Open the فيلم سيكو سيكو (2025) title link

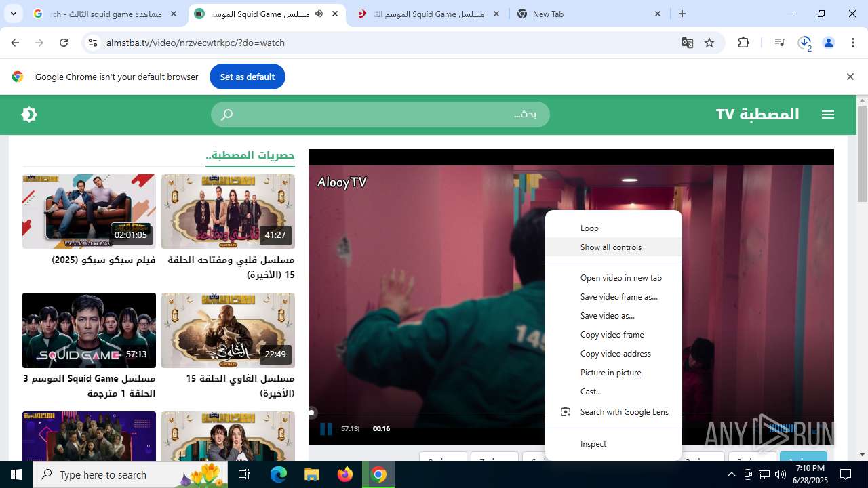pos(104,260)
